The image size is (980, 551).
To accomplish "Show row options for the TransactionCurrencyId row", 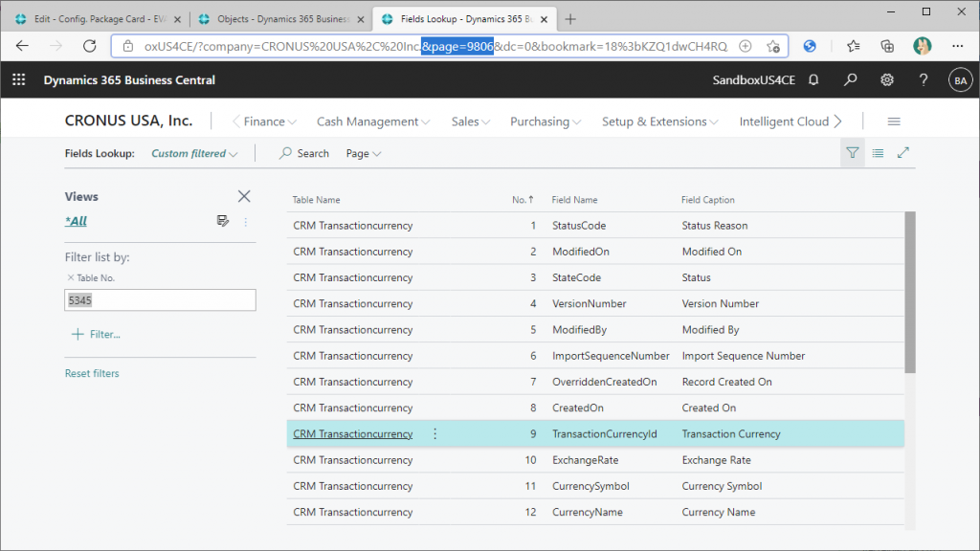I will pos(435,433).
